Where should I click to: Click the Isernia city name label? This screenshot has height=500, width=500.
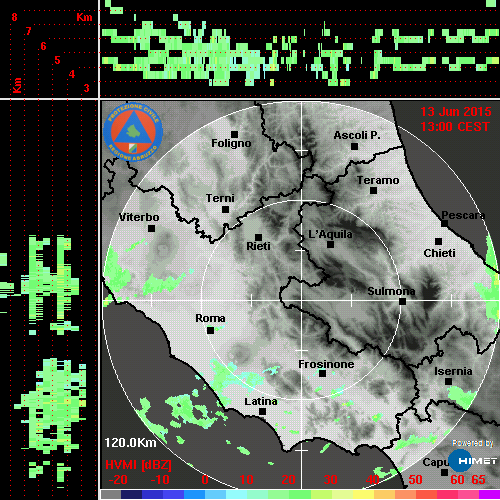(453, 371)
